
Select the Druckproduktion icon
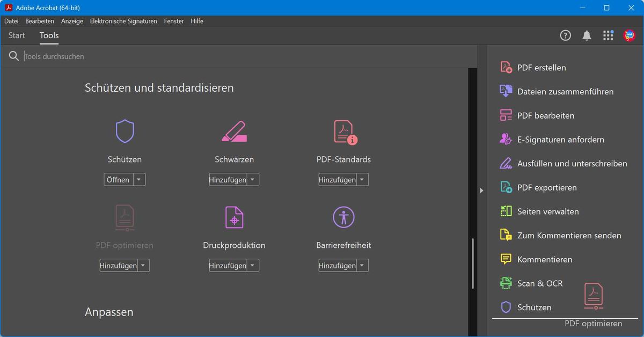pyautogui.click(x=234, y=217)
